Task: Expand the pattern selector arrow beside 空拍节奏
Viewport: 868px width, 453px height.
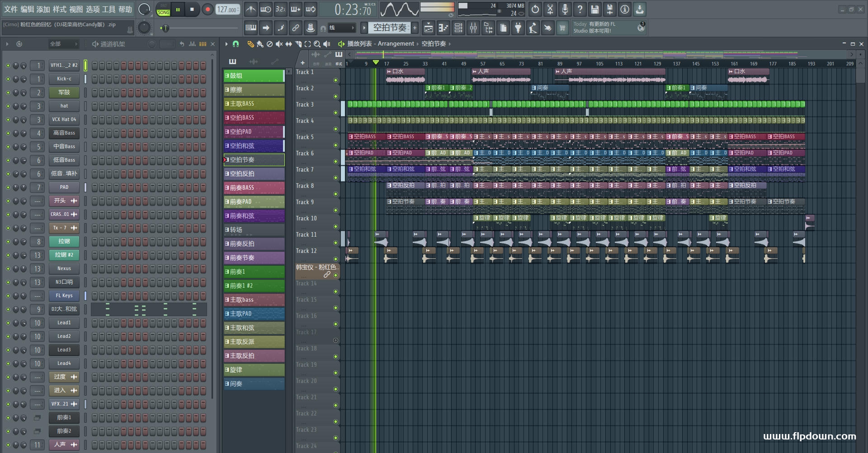Action: click(x=364, y=28)
